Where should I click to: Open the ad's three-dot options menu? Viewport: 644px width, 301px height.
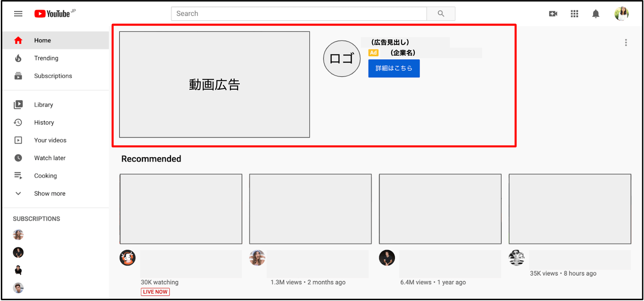626,42
